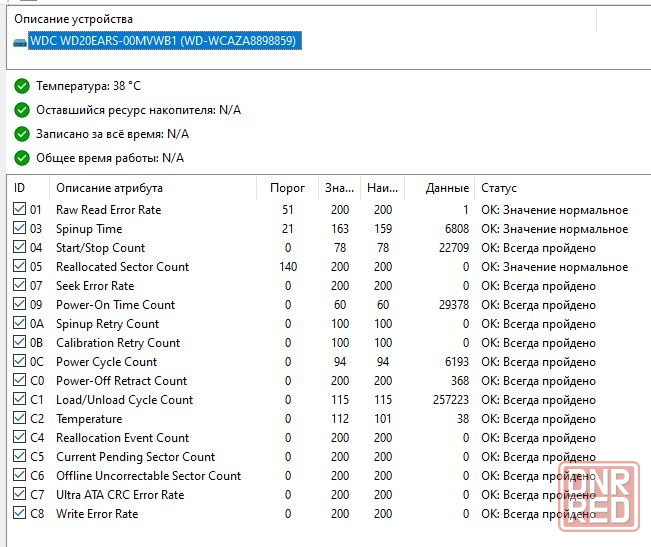Toggle the 07 Seek Error Rate checkbox
The width and height of the screenshot is (651, 547).
click(x=20, y=285)
